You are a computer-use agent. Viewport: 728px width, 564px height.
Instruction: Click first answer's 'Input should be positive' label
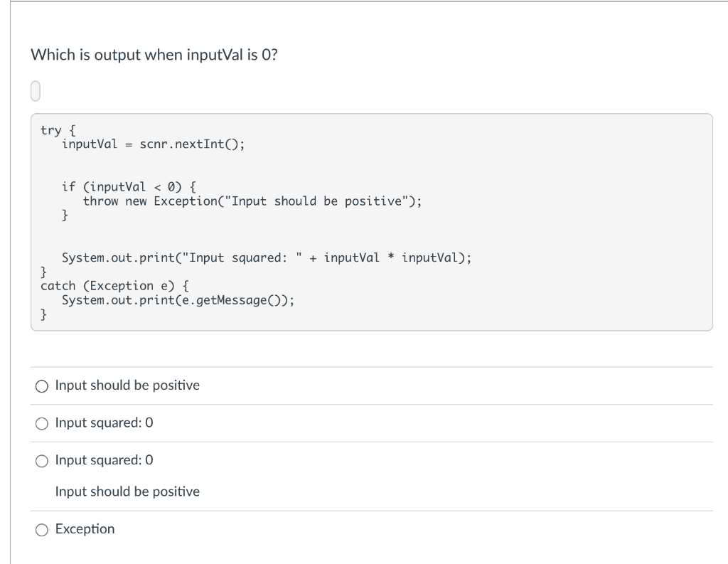127,385
